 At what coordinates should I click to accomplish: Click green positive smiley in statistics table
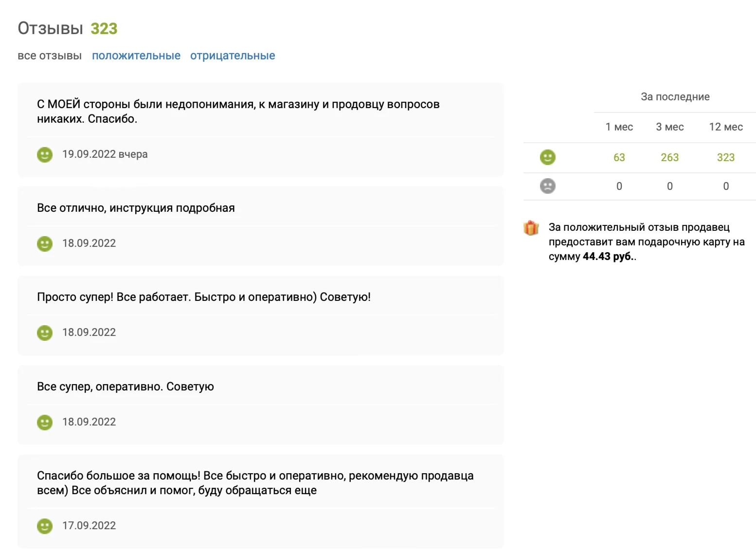tap(547, 157)
